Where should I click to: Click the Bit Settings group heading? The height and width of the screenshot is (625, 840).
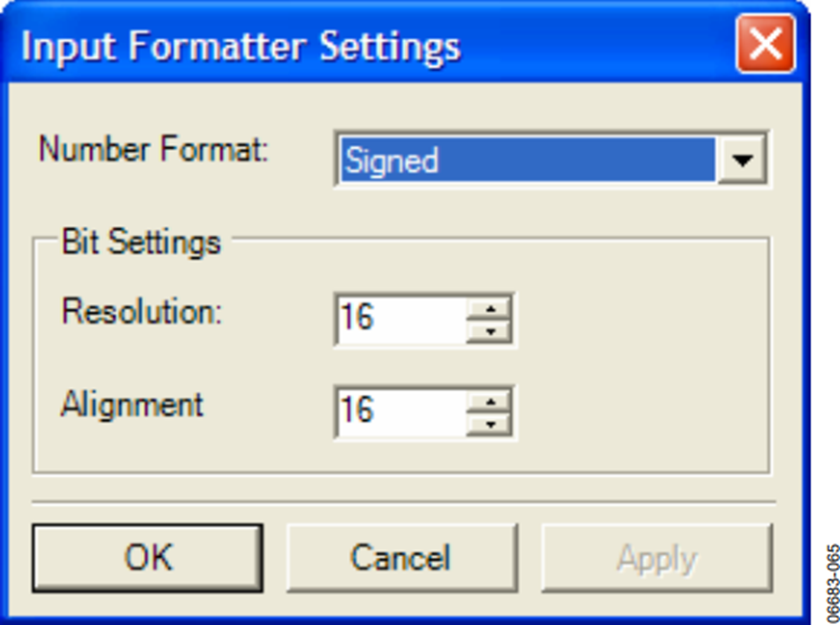(x=141, y=243)
